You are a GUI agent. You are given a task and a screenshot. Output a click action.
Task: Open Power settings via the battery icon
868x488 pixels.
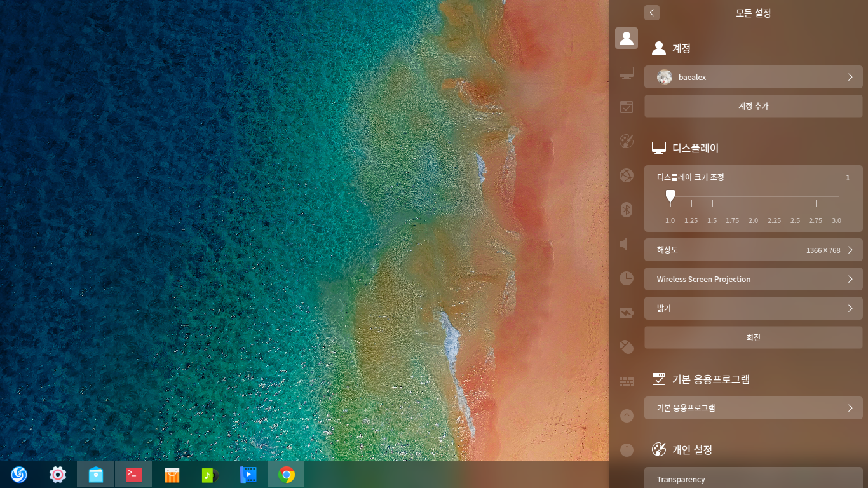(x=627, y=313)
